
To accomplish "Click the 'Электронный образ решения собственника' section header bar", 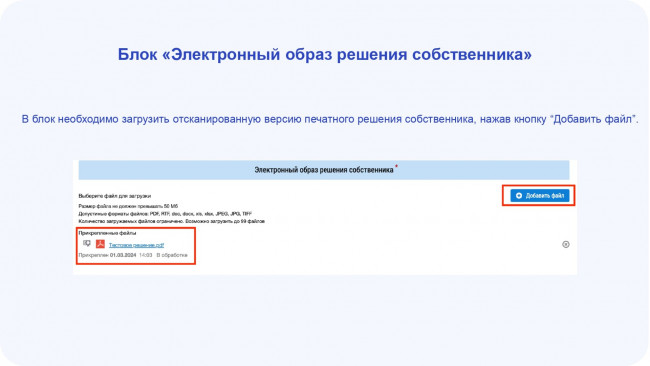I will pos(324,170).
